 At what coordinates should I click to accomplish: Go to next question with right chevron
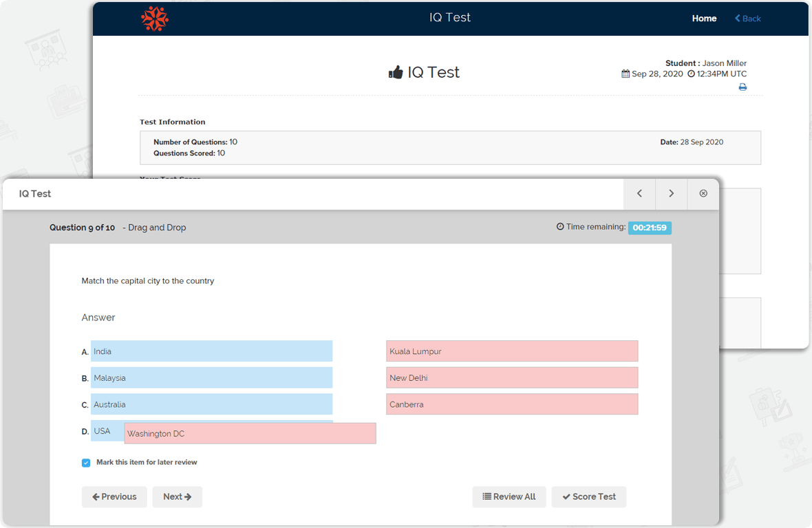[671, 193]
